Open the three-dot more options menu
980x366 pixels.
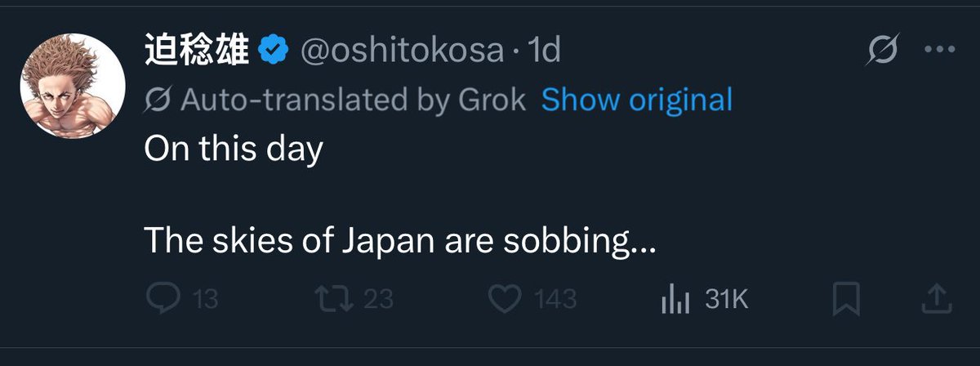pyautogui.click(x=933, y=50)
